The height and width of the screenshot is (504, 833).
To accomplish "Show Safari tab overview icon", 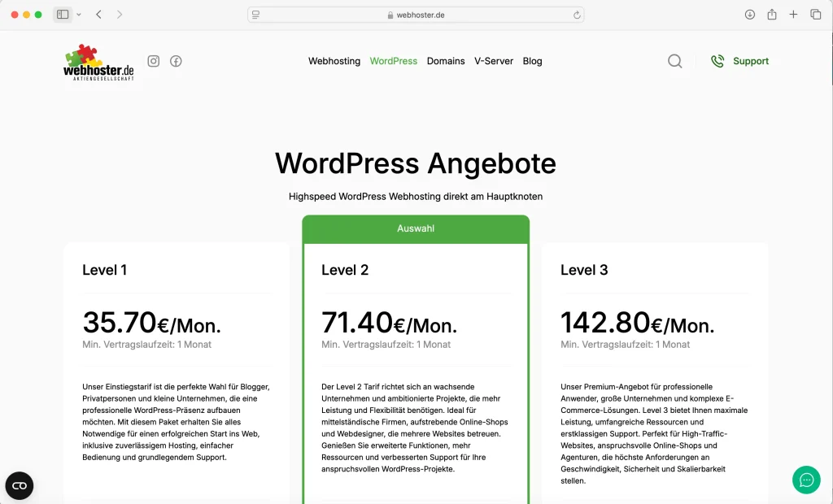I will pos(815,14).
